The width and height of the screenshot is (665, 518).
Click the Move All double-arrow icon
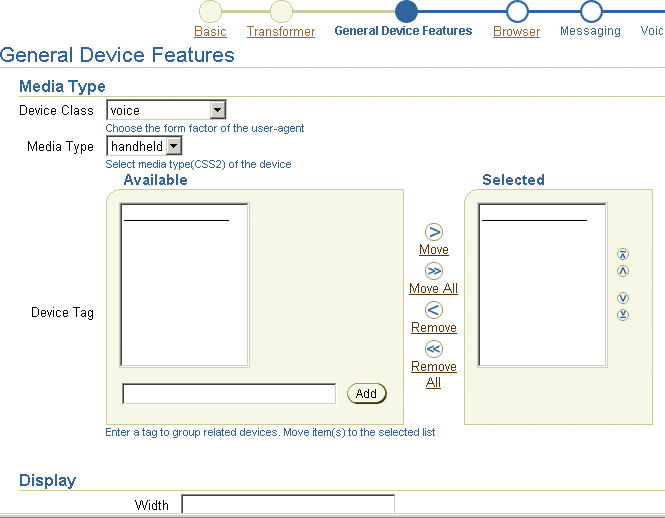tap(433, 271)
